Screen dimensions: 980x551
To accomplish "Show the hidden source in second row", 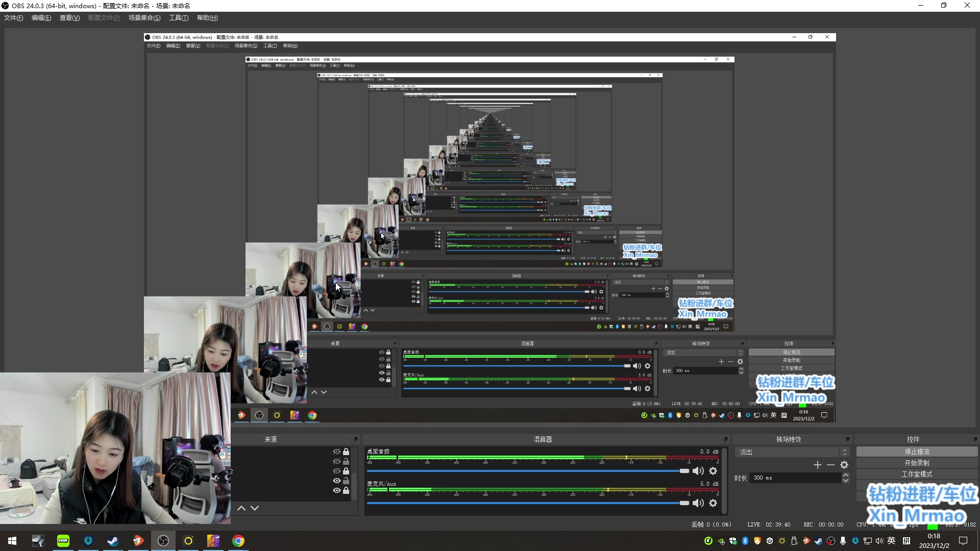I will pyautogui.click(x=336, y=461).
